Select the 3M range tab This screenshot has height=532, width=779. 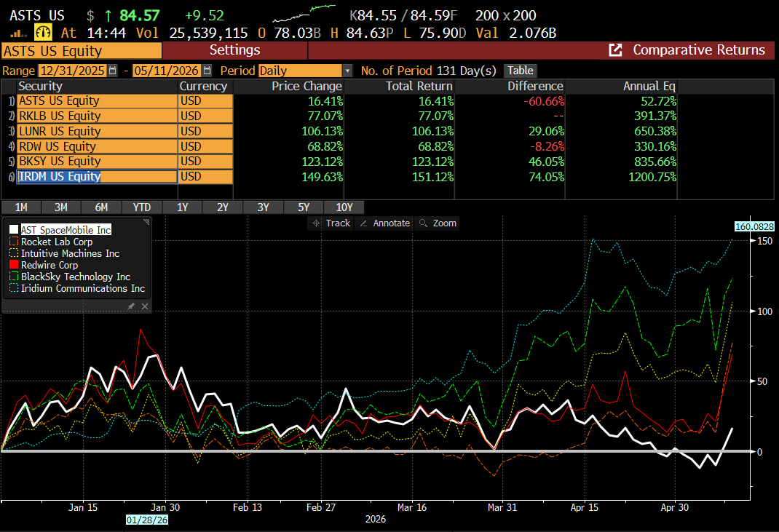click(61, 207)
